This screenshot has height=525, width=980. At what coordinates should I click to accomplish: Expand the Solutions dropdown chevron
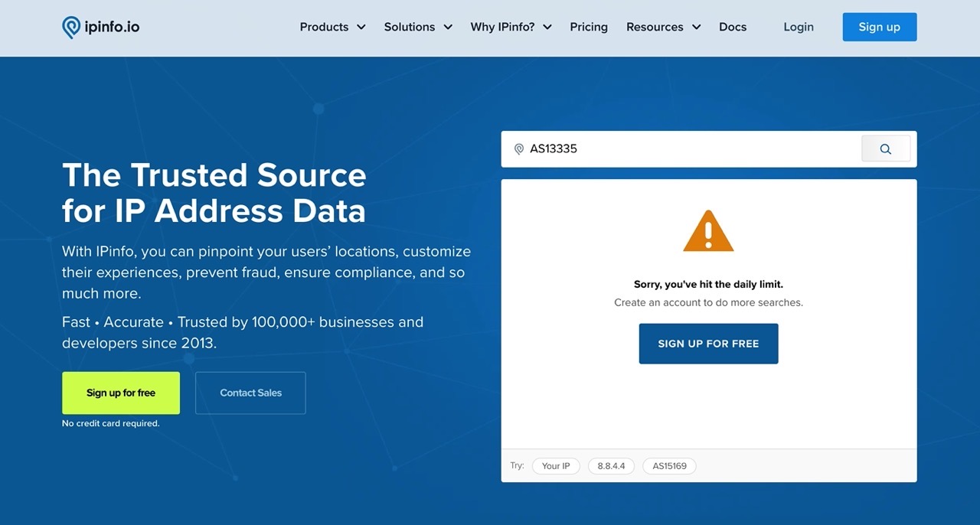pyautogui.click(x=447, y=27)
